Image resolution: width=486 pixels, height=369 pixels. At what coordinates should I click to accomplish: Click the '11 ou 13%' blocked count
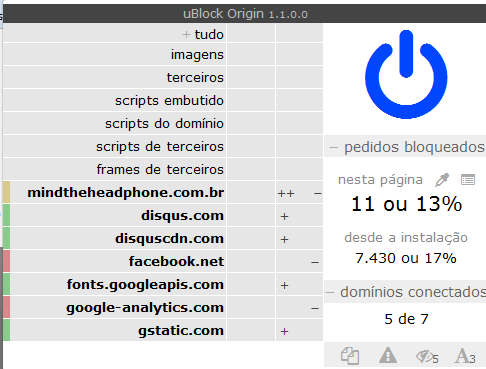(x=406, y=204)
